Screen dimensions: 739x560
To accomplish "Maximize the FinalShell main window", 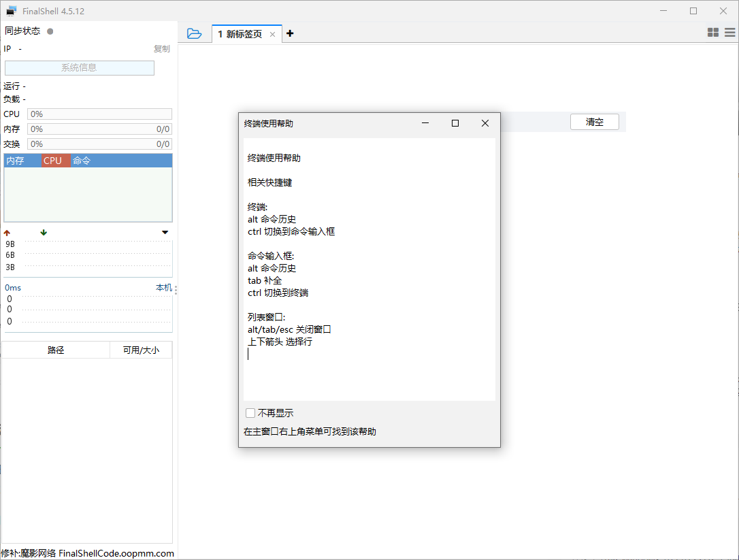I will [x=693, y=11].
